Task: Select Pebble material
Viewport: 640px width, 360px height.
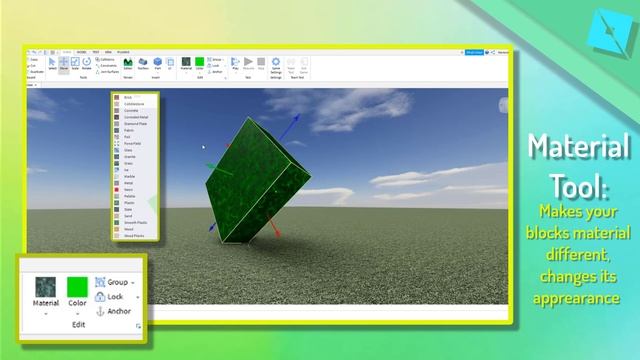Action: tap(135, 196)
